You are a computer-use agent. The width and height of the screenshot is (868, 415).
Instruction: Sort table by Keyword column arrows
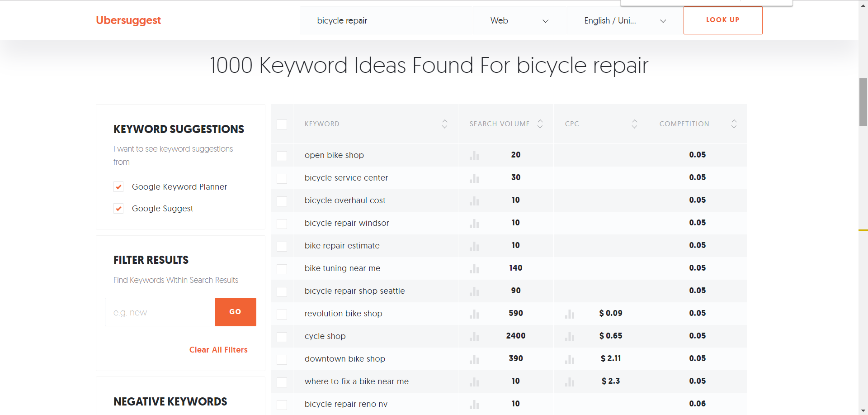(x=445, y=124)
